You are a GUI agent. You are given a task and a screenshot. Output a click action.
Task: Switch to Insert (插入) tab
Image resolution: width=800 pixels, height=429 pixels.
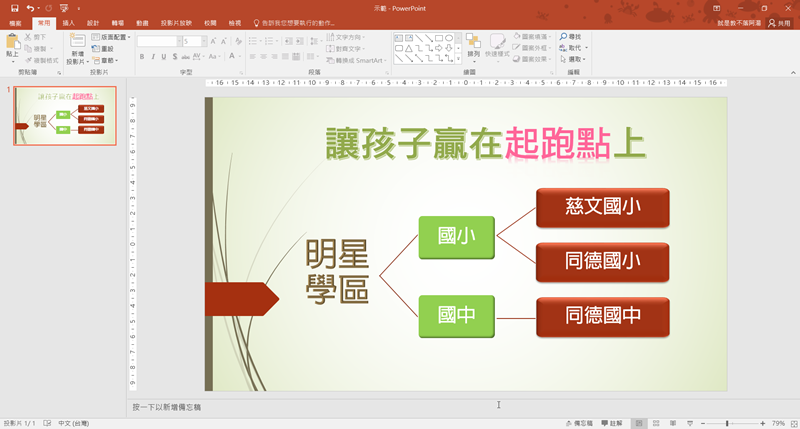tap(68, 23)
